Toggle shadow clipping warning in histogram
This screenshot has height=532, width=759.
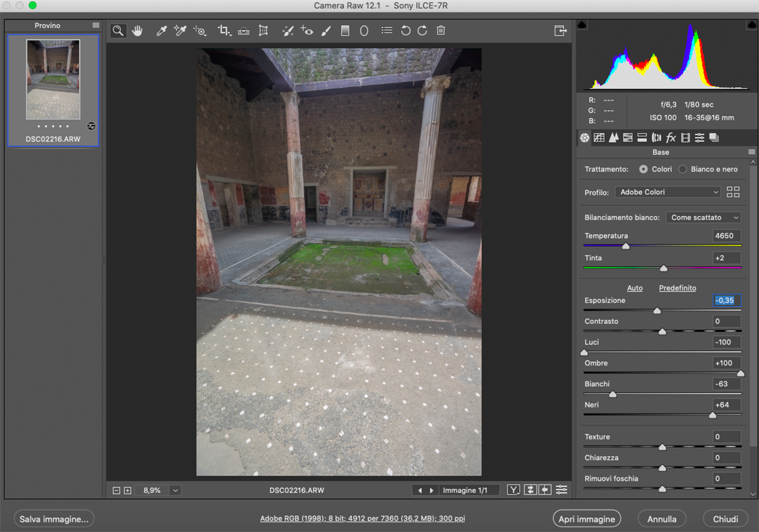(582, 25)
